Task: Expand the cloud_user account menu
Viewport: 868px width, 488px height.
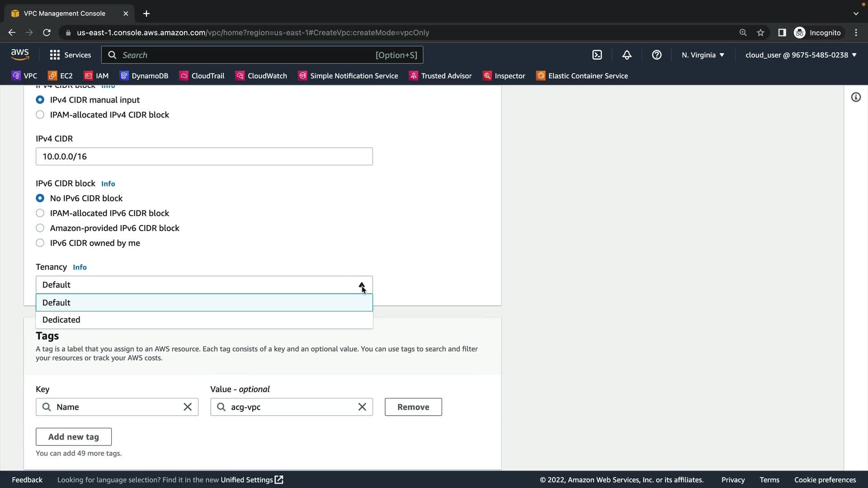Action: click(x=801, y=55)
